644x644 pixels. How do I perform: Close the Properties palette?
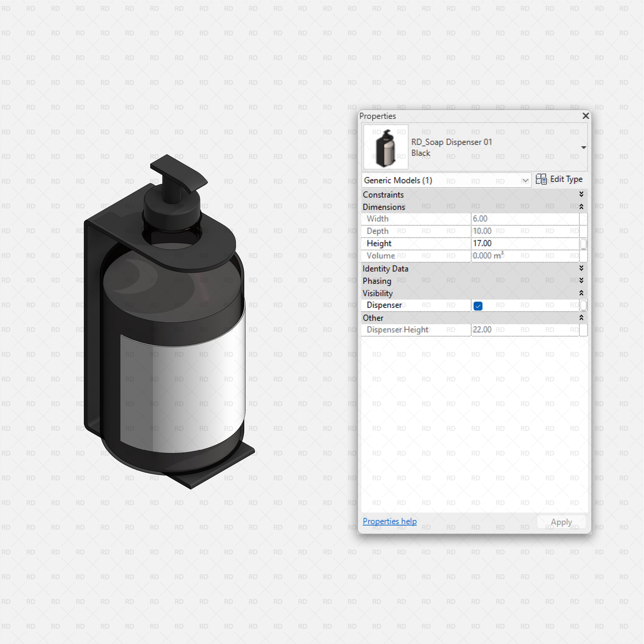point(586,116)
